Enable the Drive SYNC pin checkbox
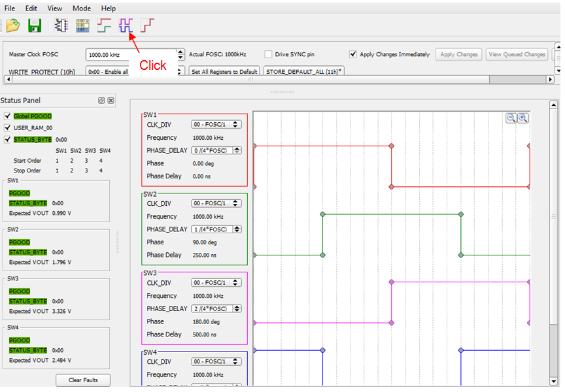 coord(269,54)
